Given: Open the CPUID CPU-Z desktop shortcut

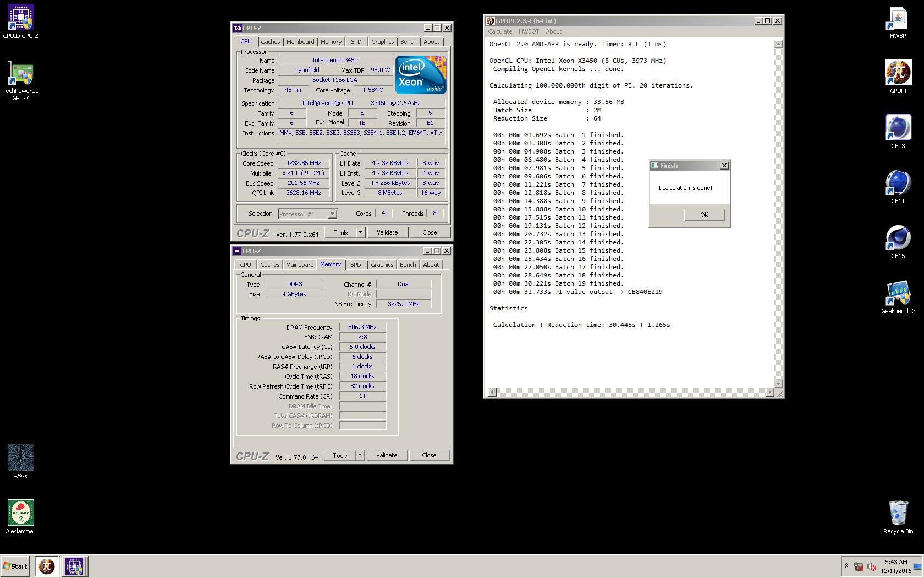Looking at the screenshot, I should point(20,22).
